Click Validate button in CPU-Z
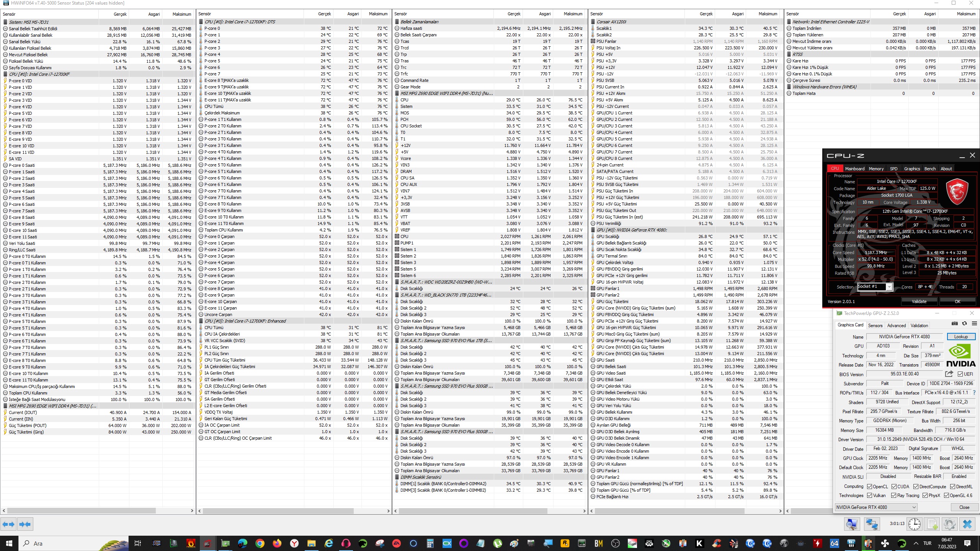 (x=919, y=302)
